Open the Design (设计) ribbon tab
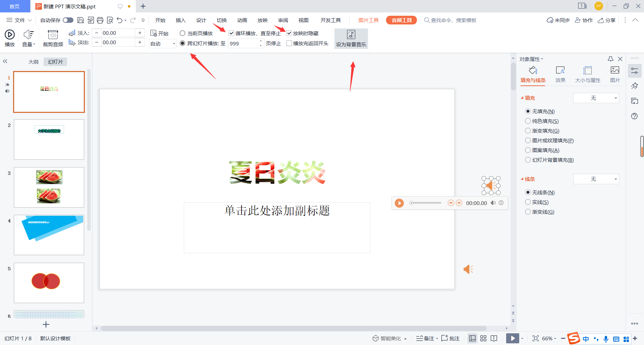The image size is (644, 345). tap(201, 20)
